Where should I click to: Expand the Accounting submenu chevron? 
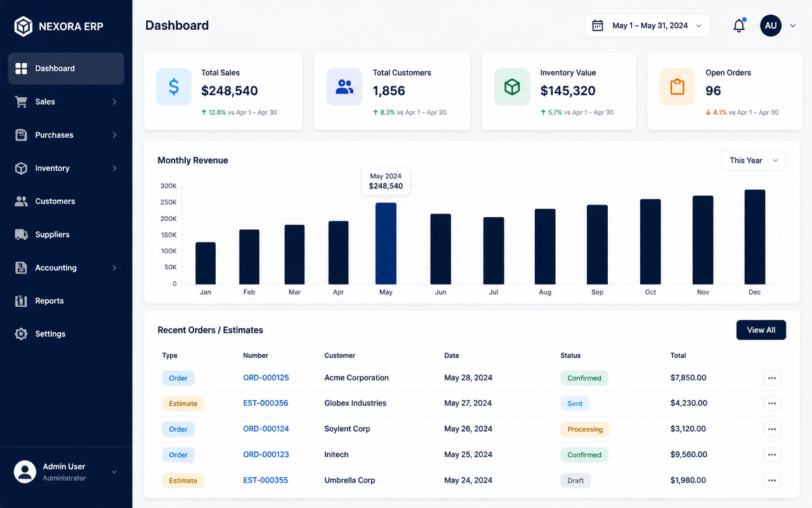pos(114,267)
